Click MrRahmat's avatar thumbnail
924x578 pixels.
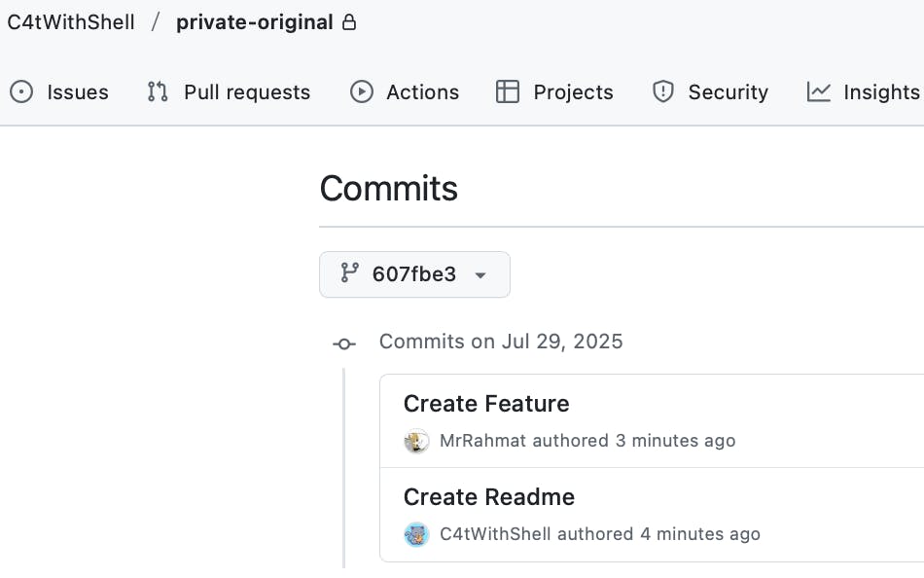tap(416, 441)
